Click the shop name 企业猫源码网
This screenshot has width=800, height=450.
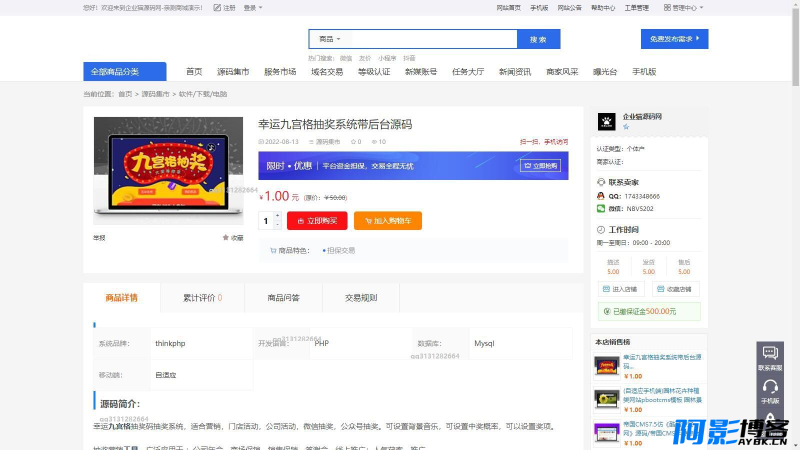click(x=642, y=117)
